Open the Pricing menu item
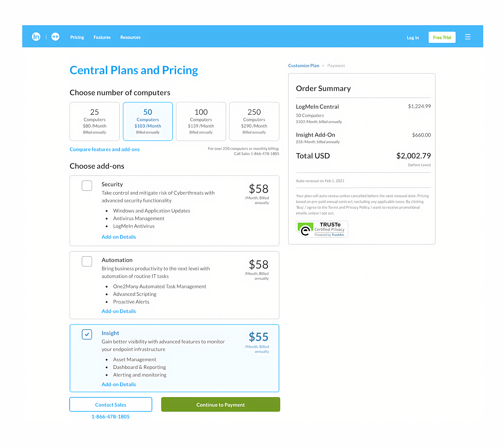This screenshot has height=448, width=504. coord(77,37)
